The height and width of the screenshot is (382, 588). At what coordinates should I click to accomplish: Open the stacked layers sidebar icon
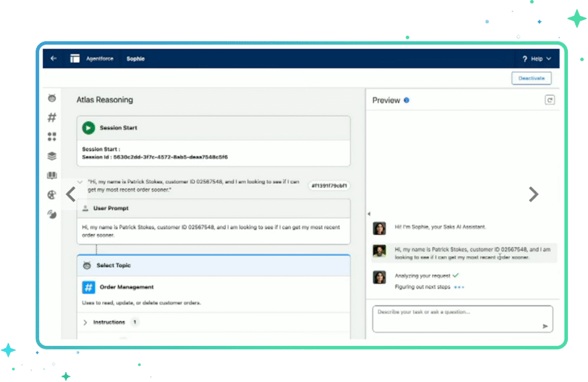52,156
